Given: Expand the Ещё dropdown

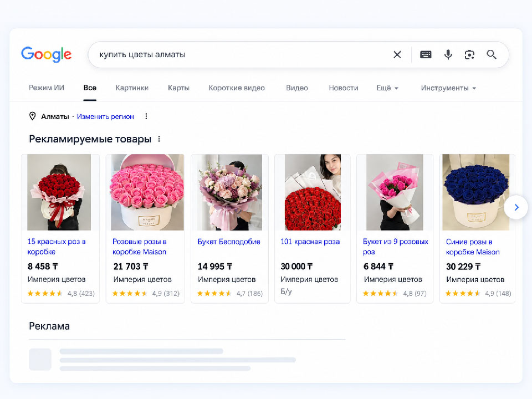Looking at the screenshot, I should [387, 88].
